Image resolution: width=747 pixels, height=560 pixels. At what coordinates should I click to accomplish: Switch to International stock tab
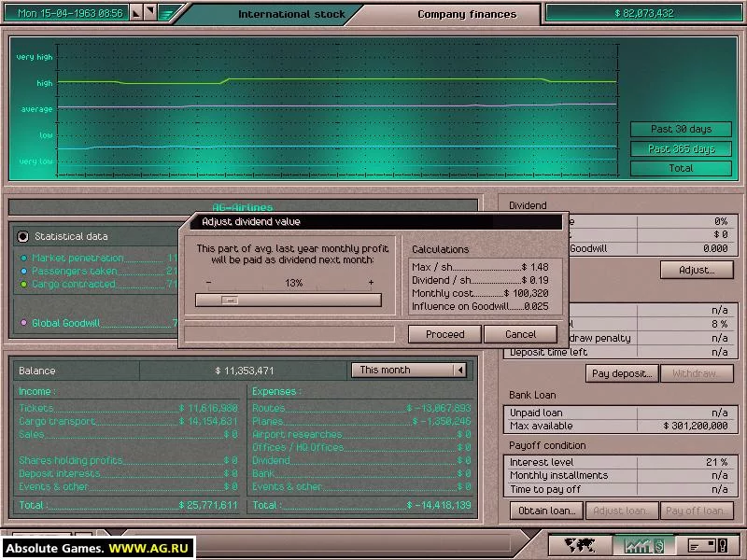(x=291, y=14)
